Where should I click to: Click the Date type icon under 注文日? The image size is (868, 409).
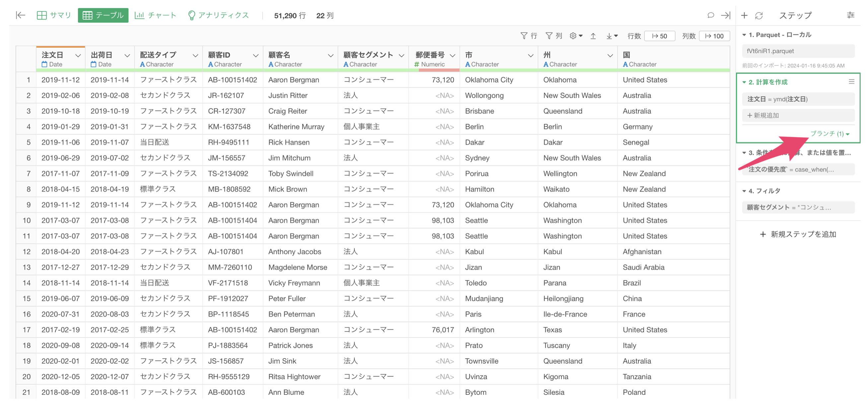point(44,64)
